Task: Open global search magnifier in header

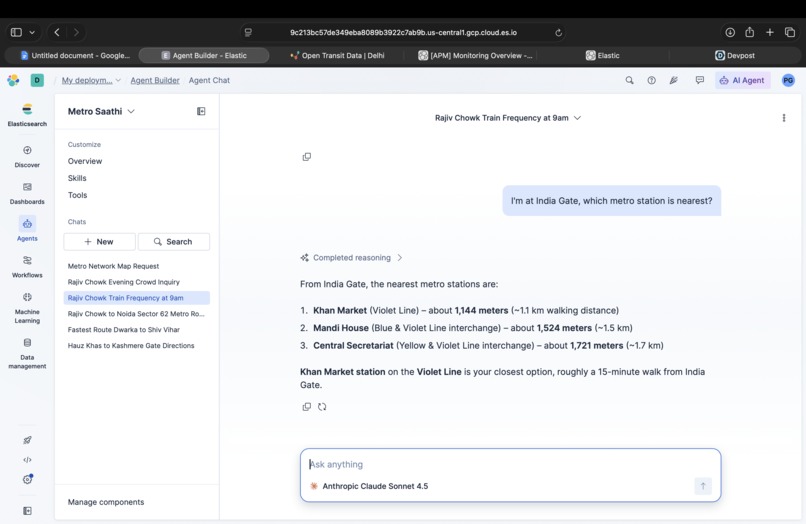Action: pyautogui.click(x=629, y=80)
